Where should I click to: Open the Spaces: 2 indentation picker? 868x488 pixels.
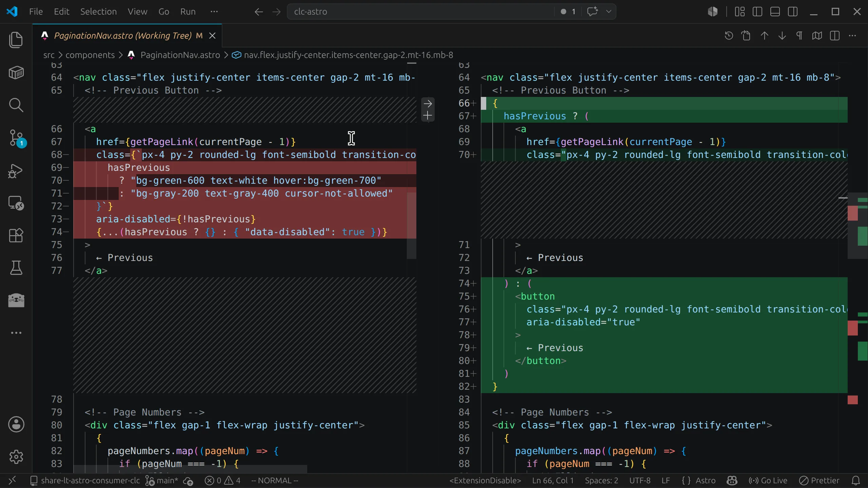tap(601, 481)
